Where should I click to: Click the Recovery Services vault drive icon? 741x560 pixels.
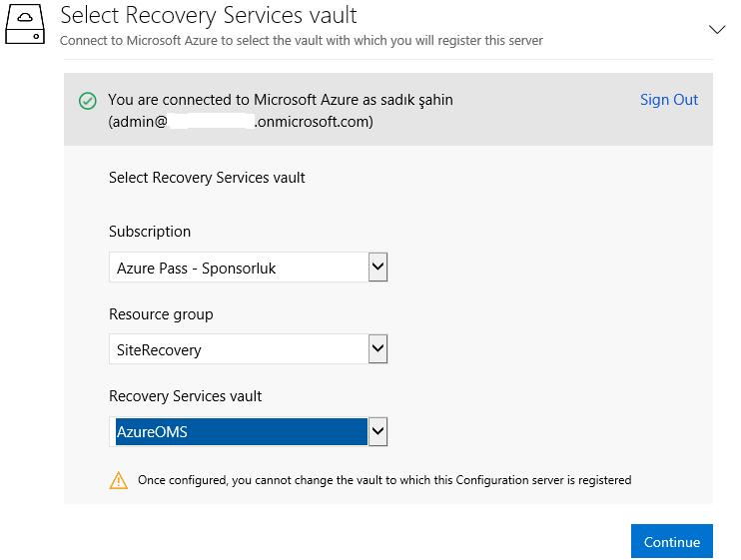[x=25, y=25]
